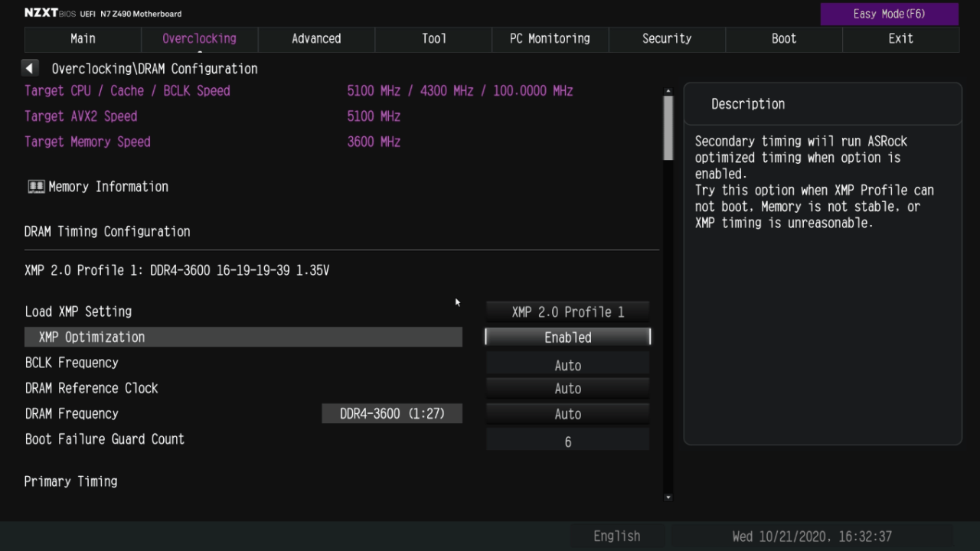Open the Boot tab

point(784,38)
